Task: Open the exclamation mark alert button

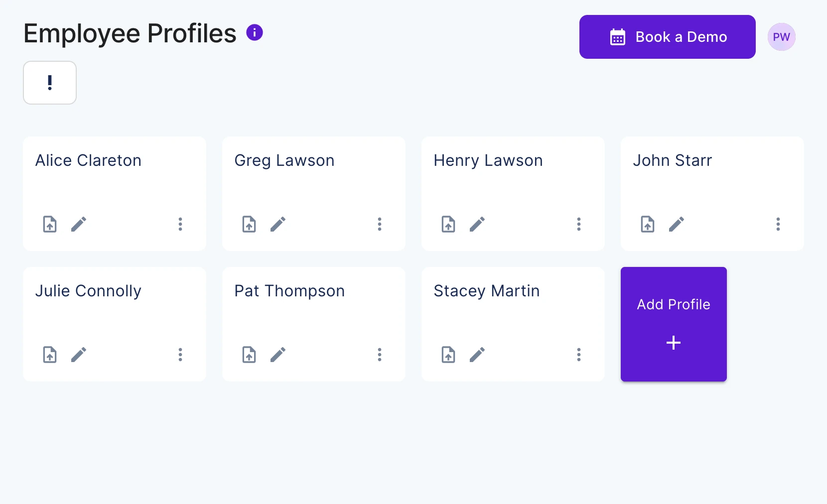Action: (50, 83)
